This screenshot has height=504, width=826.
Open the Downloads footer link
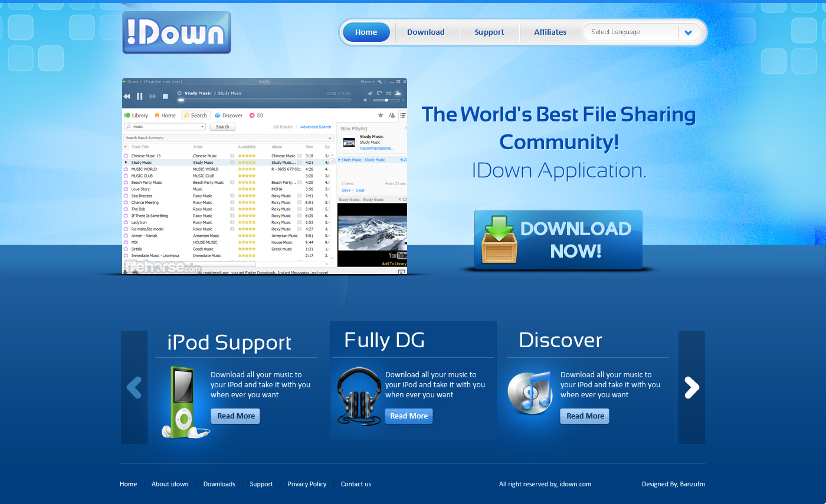[x=219, y=485]
